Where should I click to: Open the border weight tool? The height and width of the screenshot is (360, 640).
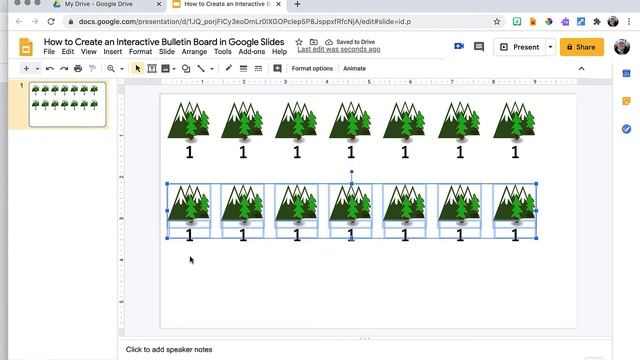[x=243, y=69]
